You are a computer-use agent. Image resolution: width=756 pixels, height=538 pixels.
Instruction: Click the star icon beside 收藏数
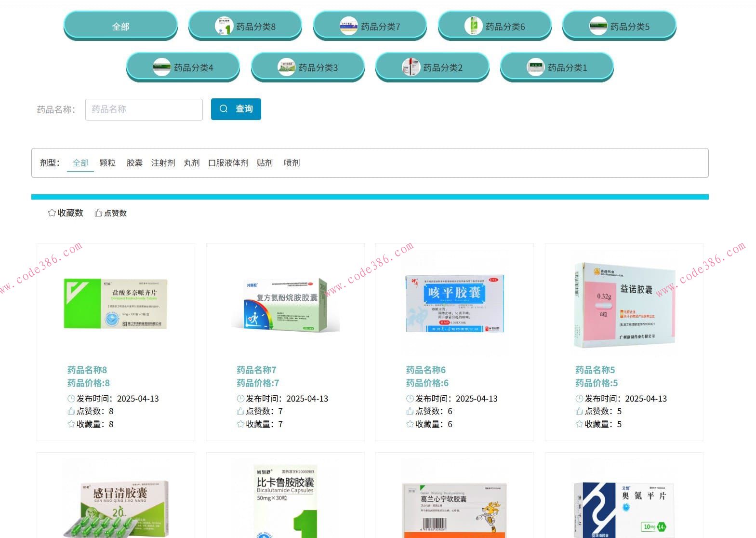click(52, 213)
